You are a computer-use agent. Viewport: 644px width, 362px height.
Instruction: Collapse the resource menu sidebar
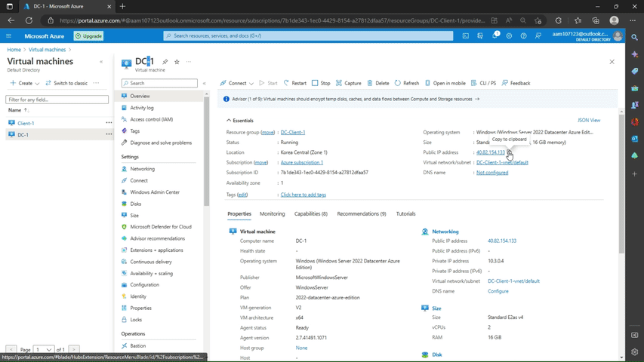204,83
